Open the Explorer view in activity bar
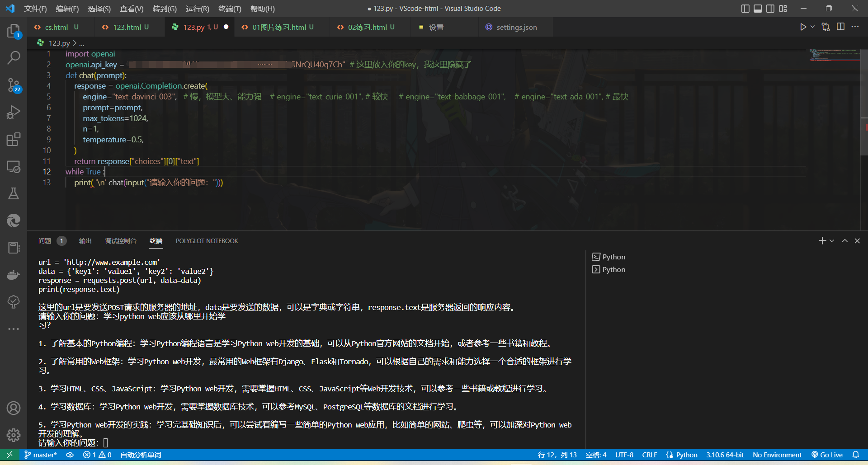 (14, 31)
